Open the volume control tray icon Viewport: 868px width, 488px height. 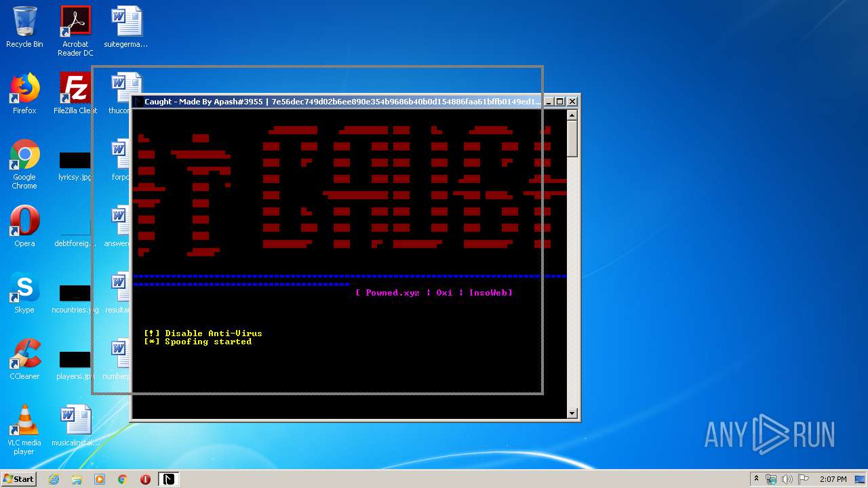click(787, 479)
